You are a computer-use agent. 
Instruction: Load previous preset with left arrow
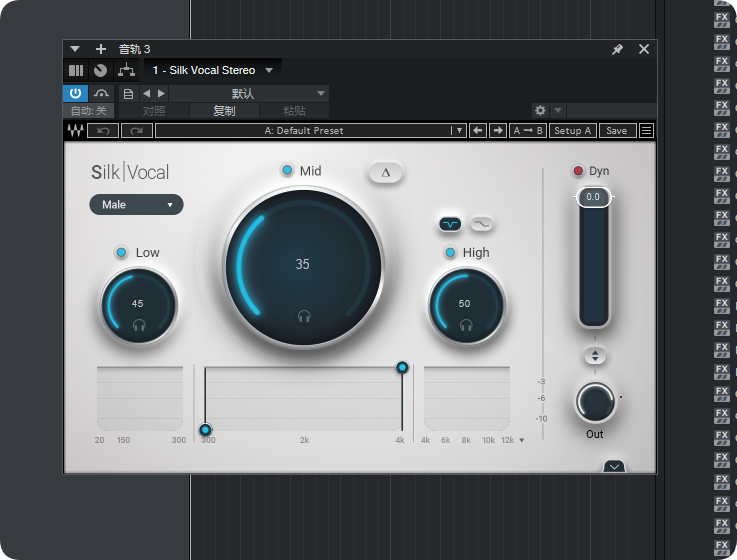[x=478, y=130]
